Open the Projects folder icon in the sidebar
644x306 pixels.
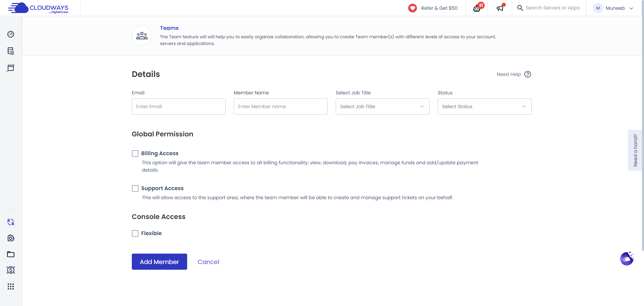11,254
